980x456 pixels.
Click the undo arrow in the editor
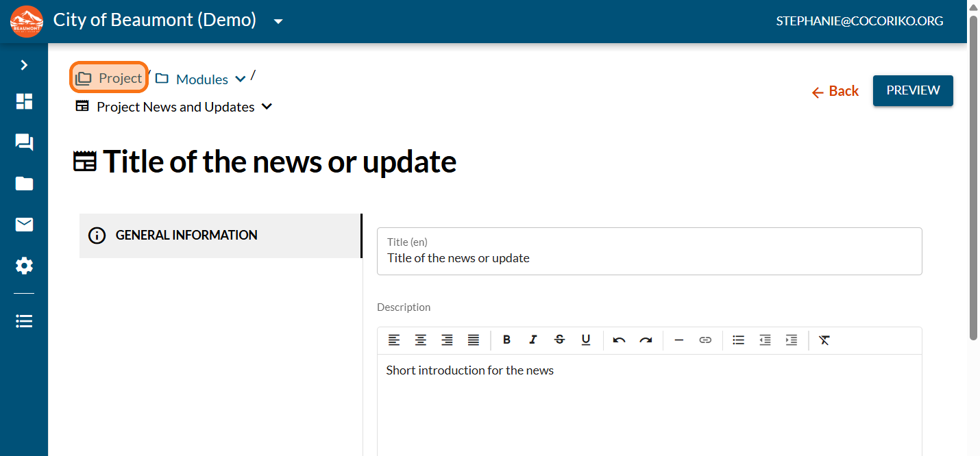(x=619, y=340)
